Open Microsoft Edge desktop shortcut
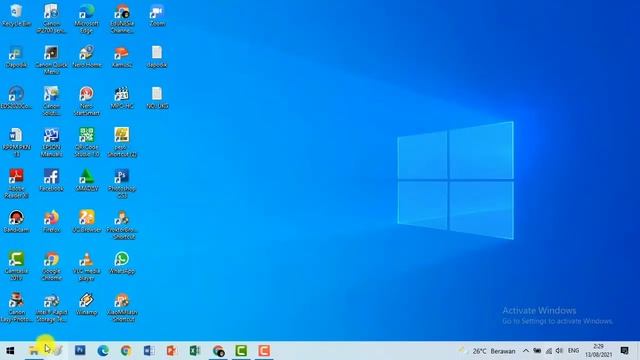Screen dimensions: 640x360 click(87, 18)
